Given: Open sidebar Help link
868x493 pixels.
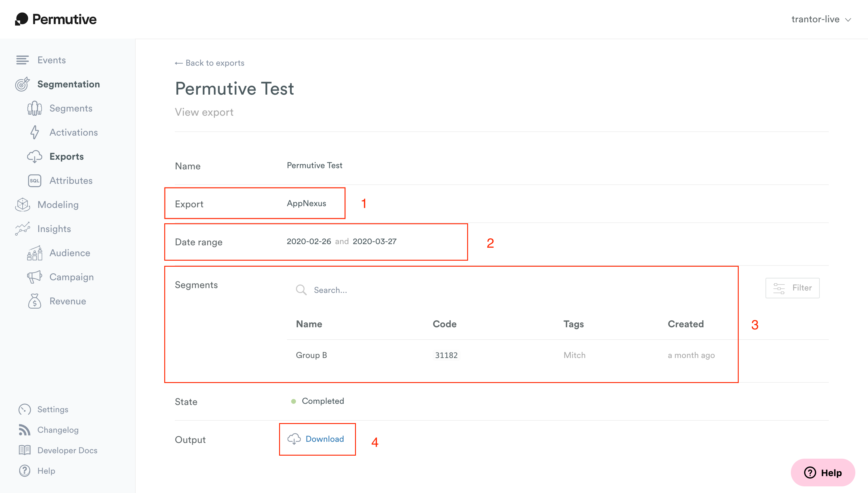Looking at the screenshot, I should click(x=46, y=471).
